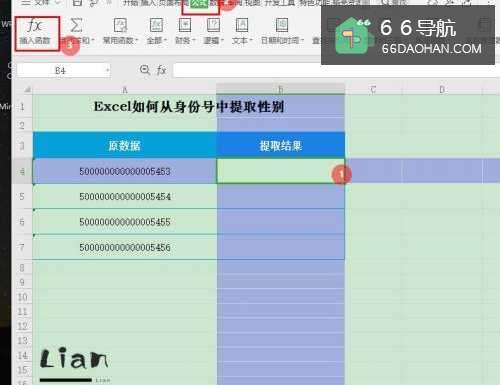500x385 pixels.
Task: Select cell A5 containing 500000000000005454
Action: pyautogui.click(x=125, y=197)
